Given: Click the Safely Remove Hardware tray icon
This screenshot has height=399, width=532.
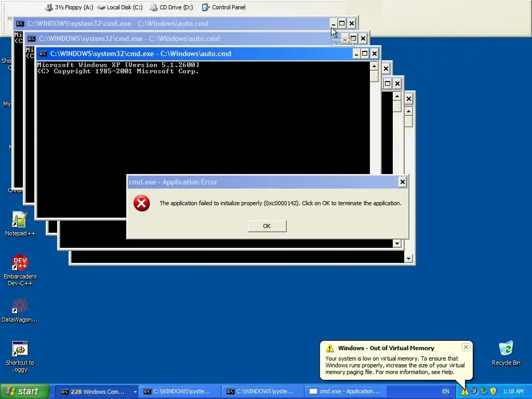Looking at the screenshot, I should pos(484,391).
